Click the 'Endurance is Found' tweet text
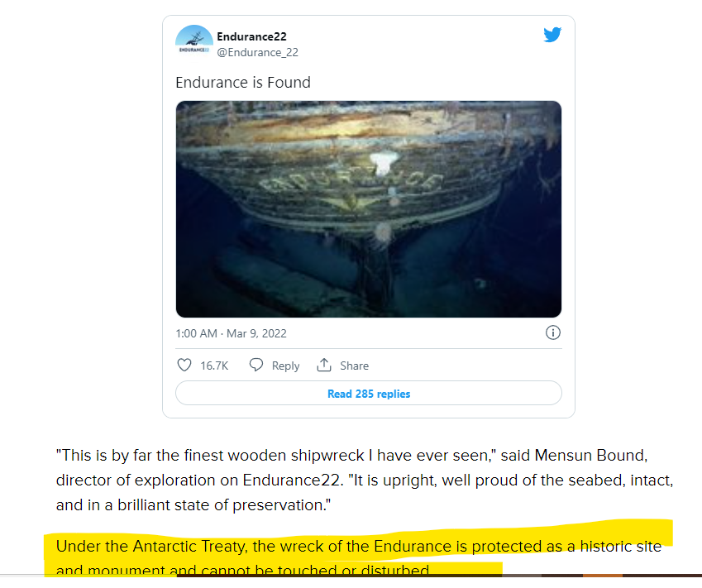 point(243,83)
